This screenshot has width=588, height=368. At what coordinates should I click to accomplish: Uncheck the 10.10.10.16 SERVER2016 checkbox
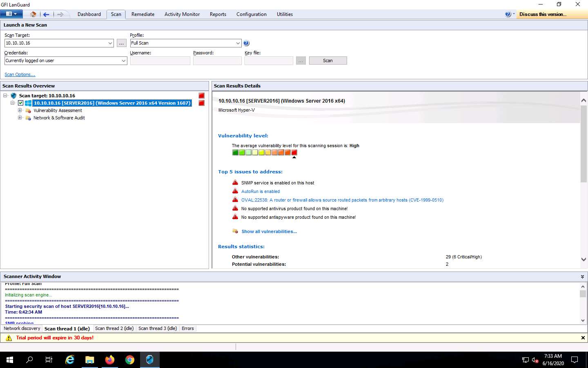20,103
